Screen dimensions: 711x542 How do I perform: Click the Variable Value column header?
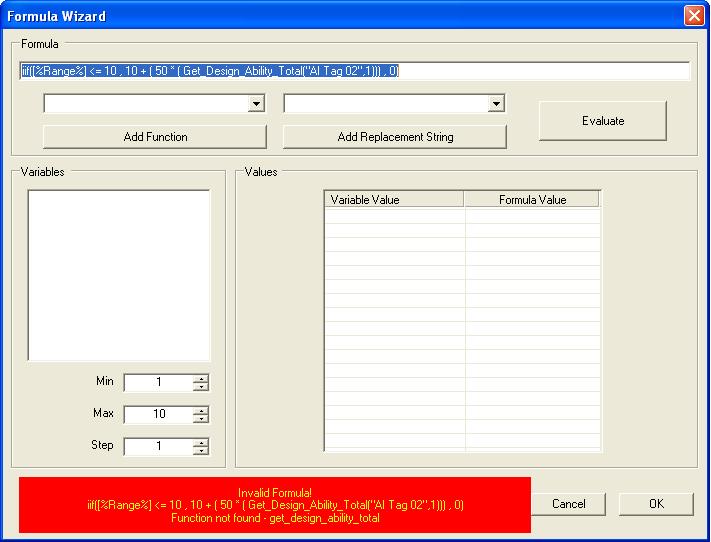[394, 200]
